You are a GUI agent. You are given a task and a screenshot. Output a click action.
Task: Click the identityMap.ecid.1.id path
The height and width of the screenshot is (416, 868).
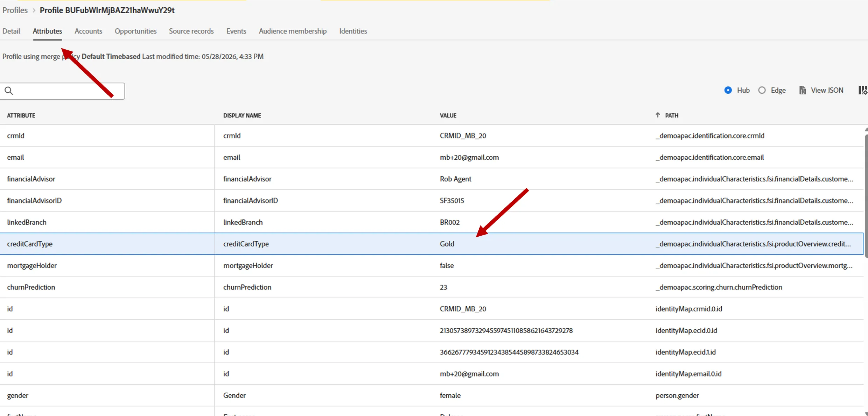pyautogui.click(x=686, y=352)
